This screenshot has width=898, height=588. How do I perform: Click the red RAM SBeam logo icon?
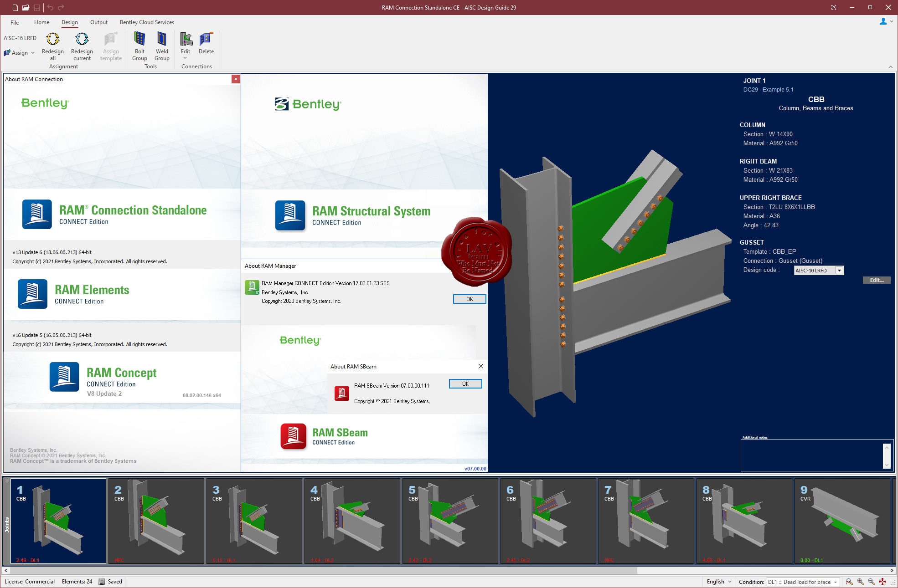294,436
